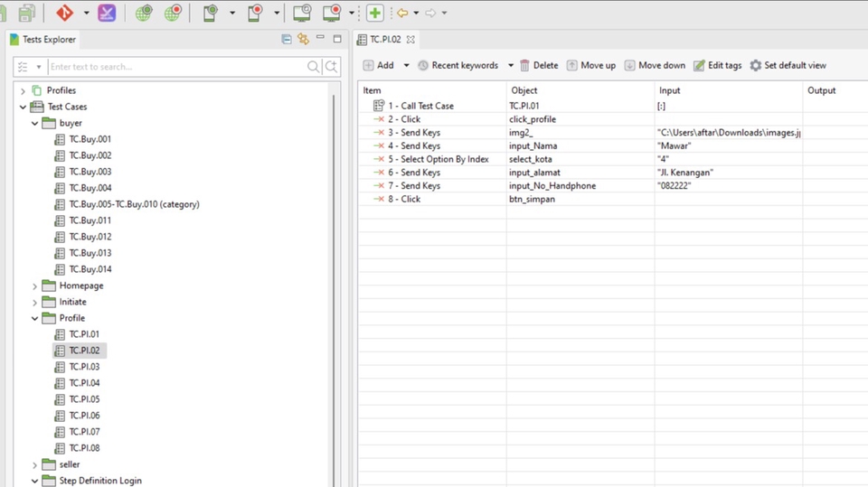Click the Move down button

pyautogui.click(x=655, y=65)
